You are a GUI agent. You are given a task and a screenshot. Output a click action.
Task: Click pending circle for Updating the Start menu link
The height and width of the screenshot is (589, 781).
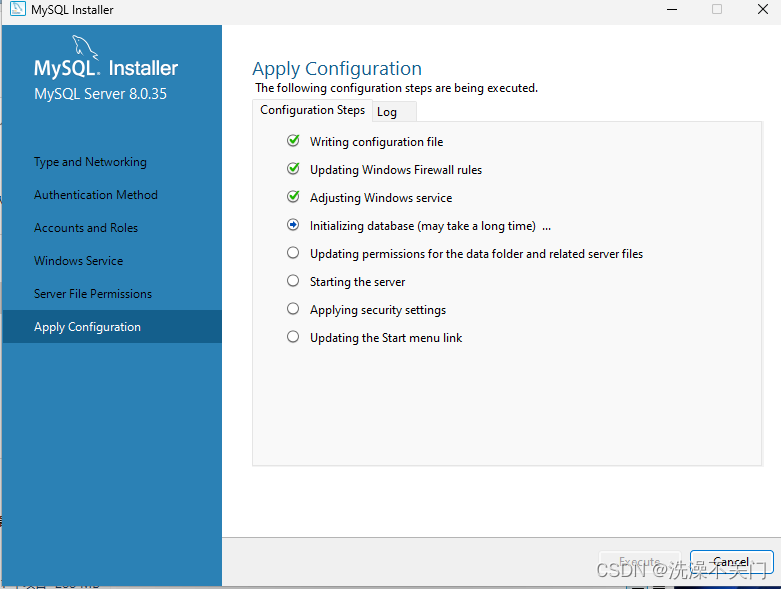tap(293, 337)
